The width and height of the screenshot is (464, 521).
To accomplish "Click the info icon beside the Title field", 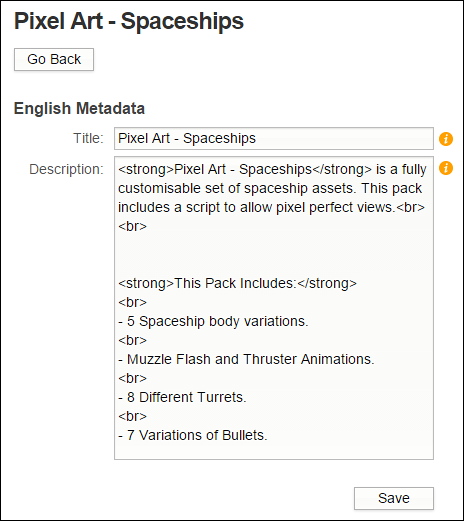I will click(446, 139).
